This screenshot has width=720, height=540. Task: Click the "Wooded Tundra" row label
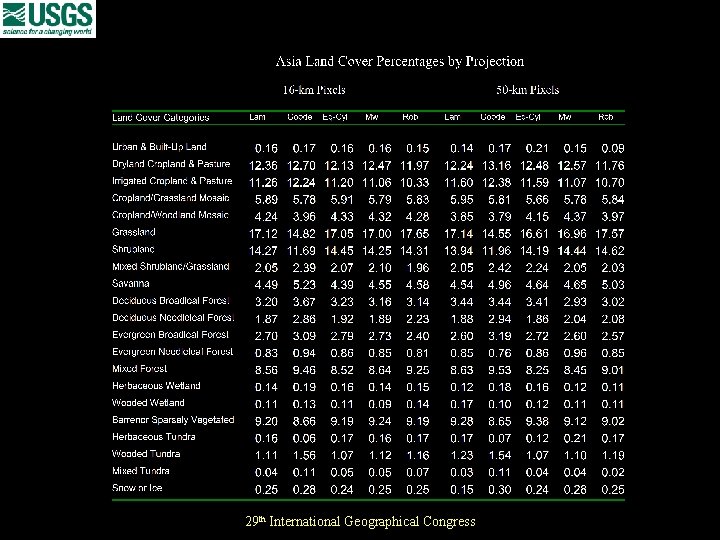pyautogui.click(x=146, y=454)
